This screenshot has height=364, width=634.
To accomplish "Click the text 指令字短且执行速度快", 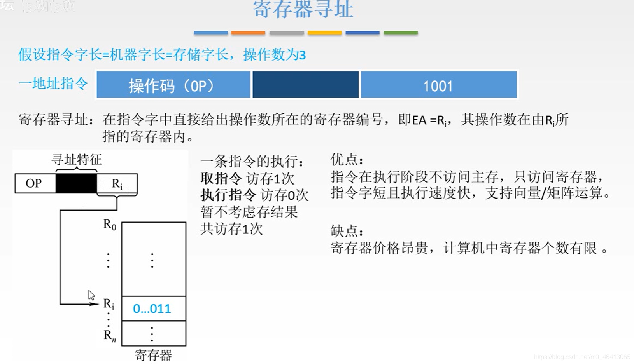I will 400,193.
